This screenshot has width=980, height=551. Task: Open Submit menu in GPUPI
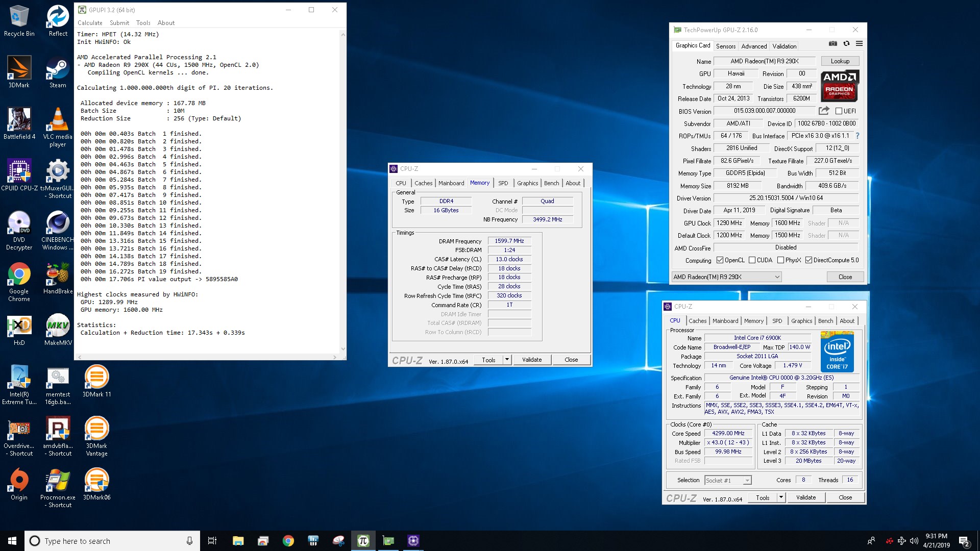[119, 23]
